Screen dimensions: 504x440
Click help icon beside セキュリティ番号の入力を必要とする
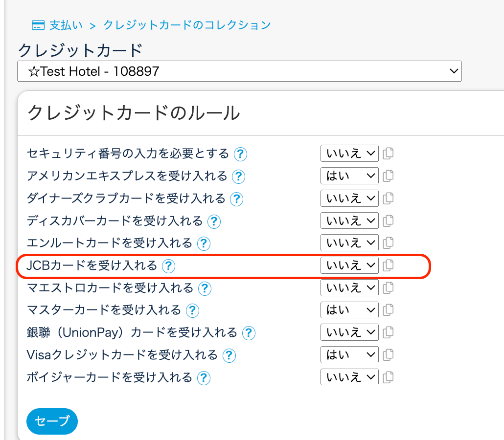(240, 154)
